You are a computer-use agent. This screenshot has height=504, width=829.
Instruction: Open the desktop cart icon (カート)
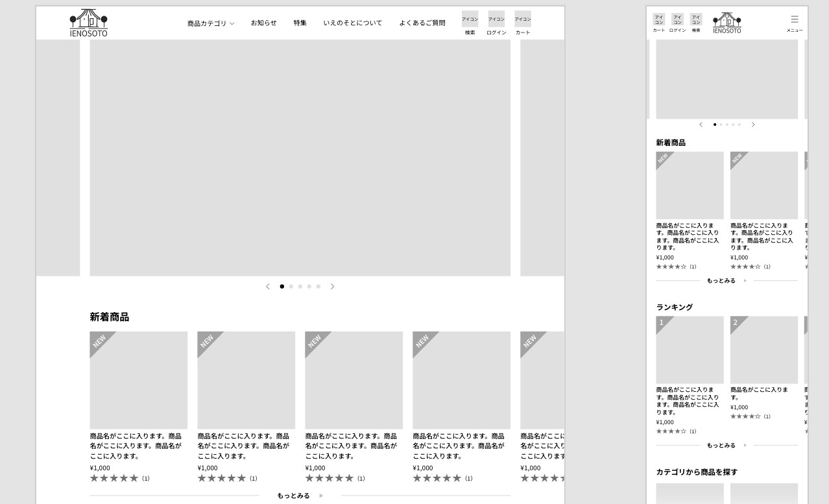[x=523, y=23]
